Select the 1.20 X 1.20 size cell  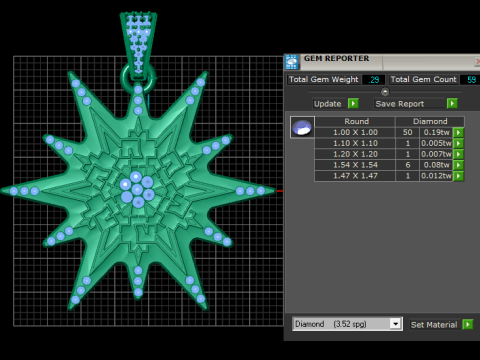355,154
